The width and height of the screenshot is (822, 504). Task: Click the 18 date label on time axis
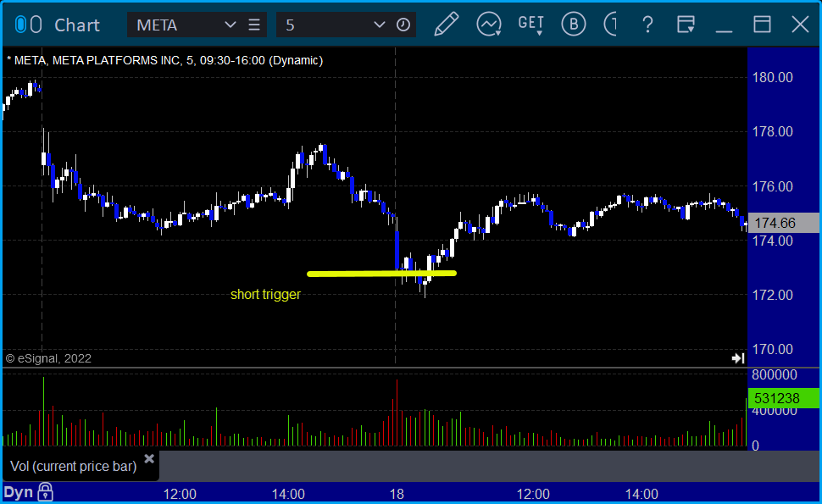coord(397,494)
